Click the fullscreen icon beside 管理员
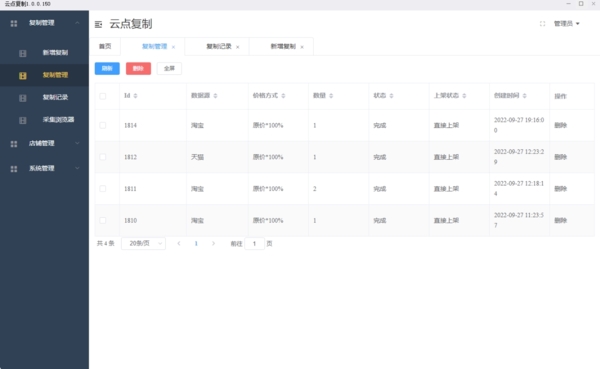The height and width of the screenshot is (369, 600). 542,24
